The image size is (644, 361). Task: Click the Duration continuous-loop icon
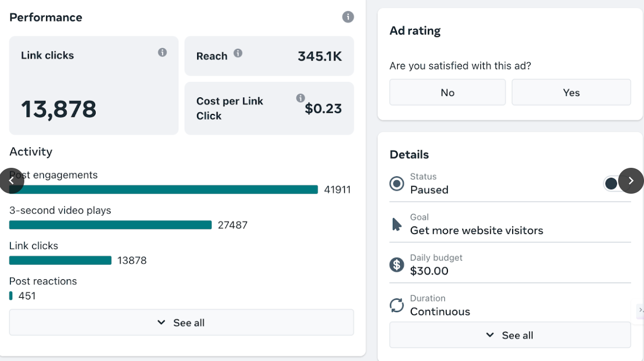397,305
